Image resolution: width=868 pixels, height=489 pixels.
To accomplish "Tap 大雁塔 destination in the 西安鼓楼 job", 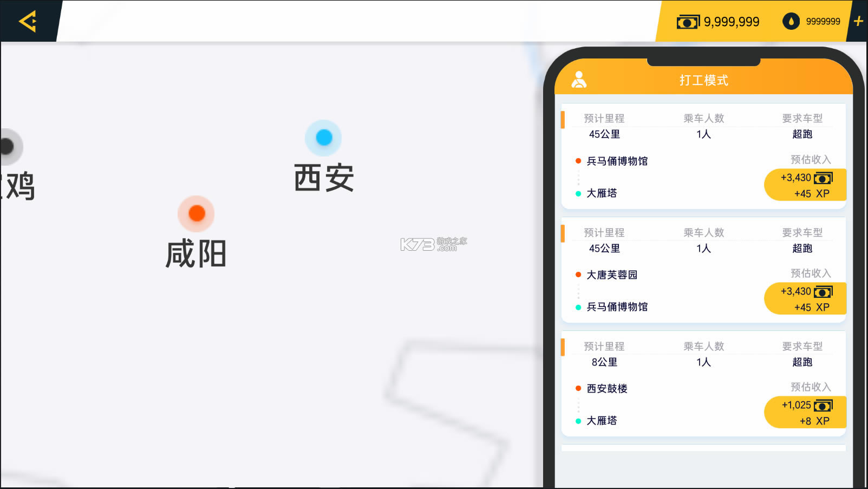I will [x=602, y=421].
